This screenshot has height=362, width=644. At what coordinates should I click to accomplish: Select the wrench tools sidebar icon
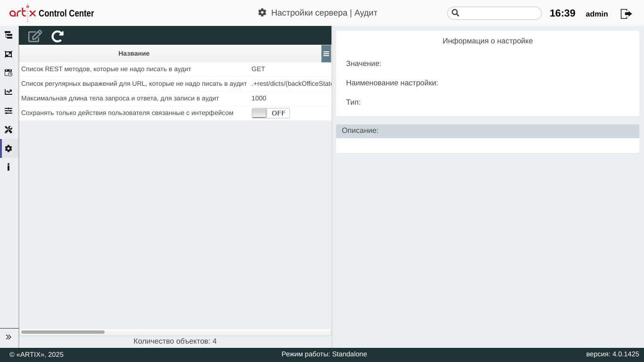coord(8,130)
